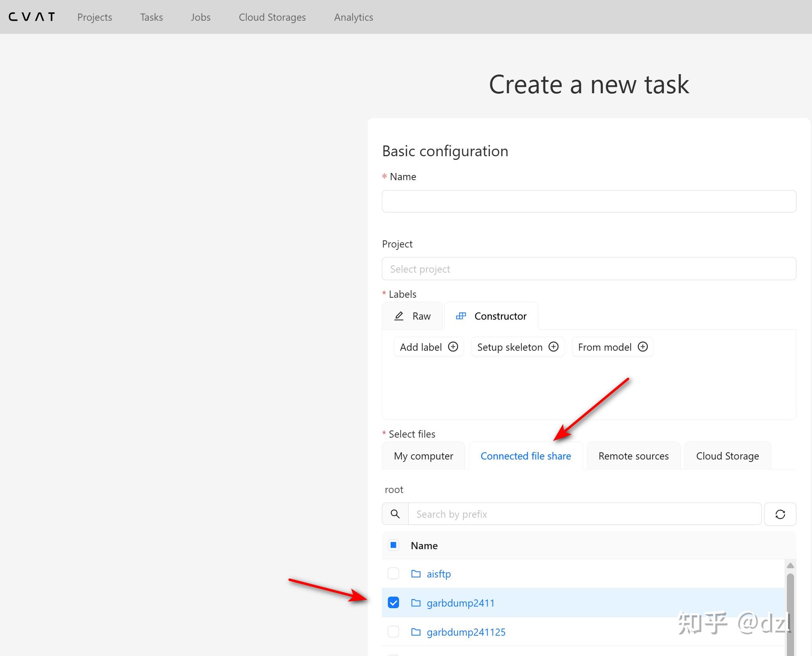Focus the task Name input field
Image resolution: width=812 pixels, height=656 pixels.
pos(588,201)
